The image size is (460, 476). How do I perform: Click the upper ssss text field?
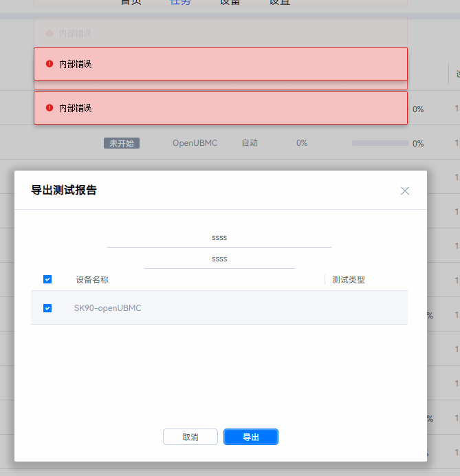(219, 238)
